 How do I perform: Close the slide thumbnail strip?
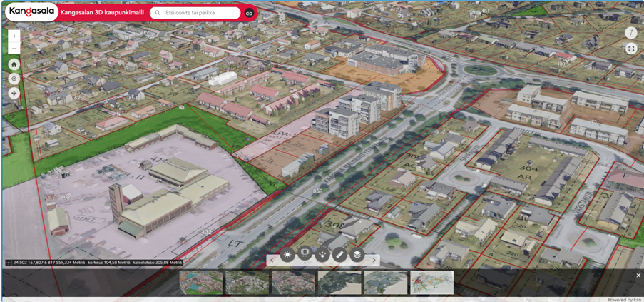coord(638,276)
